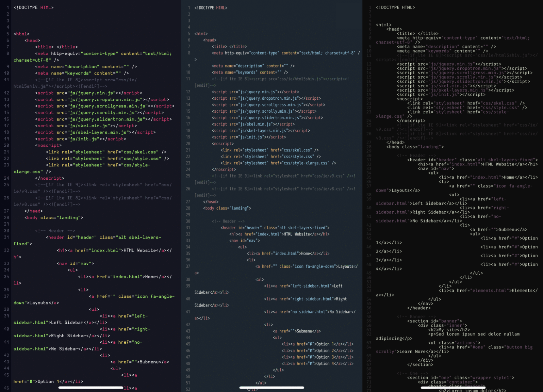This screenshot has width=543, height=392.
Task: Click section id one line in right editor
Action: (461, 378)
